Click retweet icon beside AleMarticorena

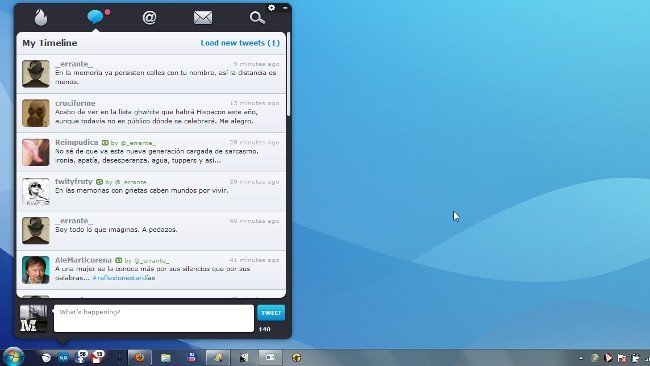pos(119,260)
